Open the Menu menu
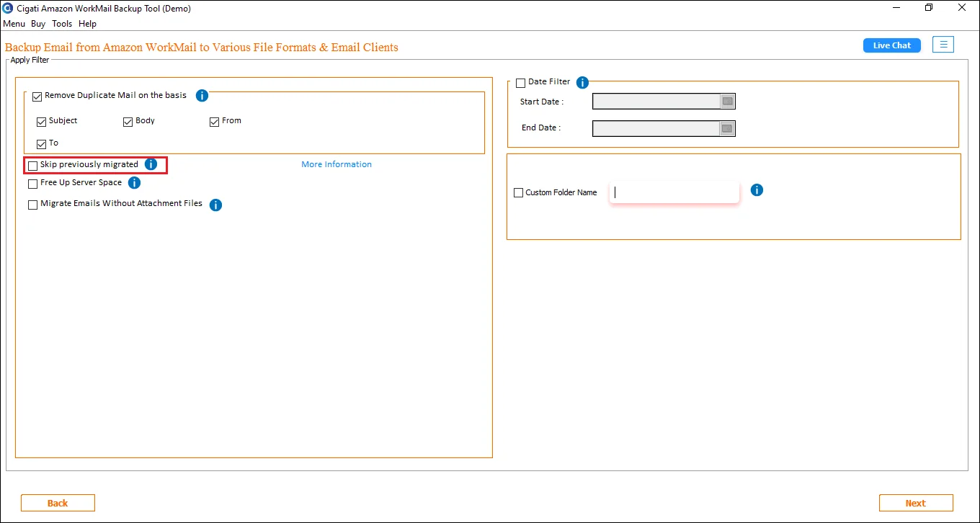 14,24
